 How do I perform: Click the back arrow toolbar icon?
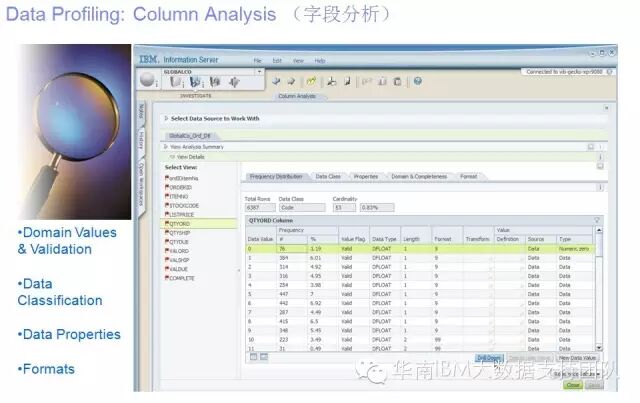(276, 81)
